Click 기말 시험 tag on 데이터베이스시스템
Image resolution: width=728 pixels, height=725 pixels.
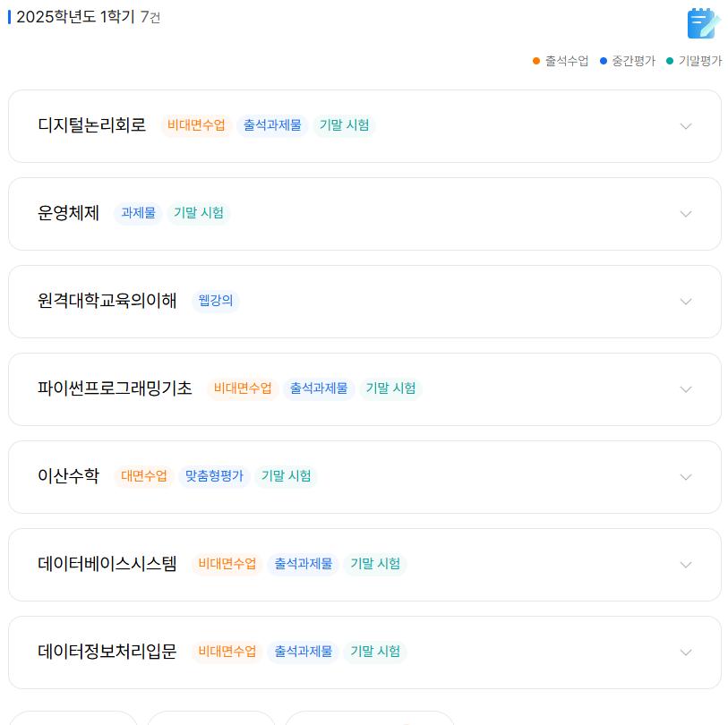click(375, 564)
